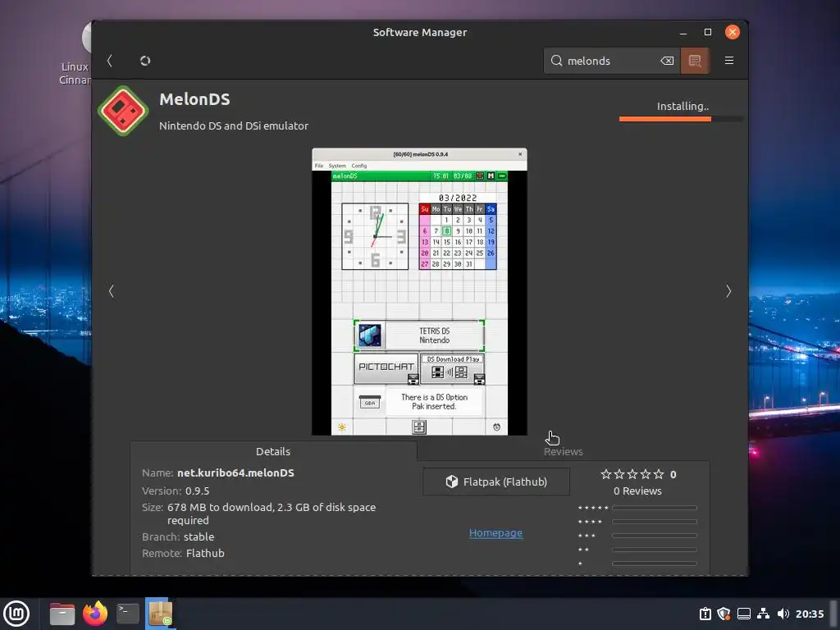Click the MelonDS app icon
This screenshot has width=840, height=630.
[123, 111]
